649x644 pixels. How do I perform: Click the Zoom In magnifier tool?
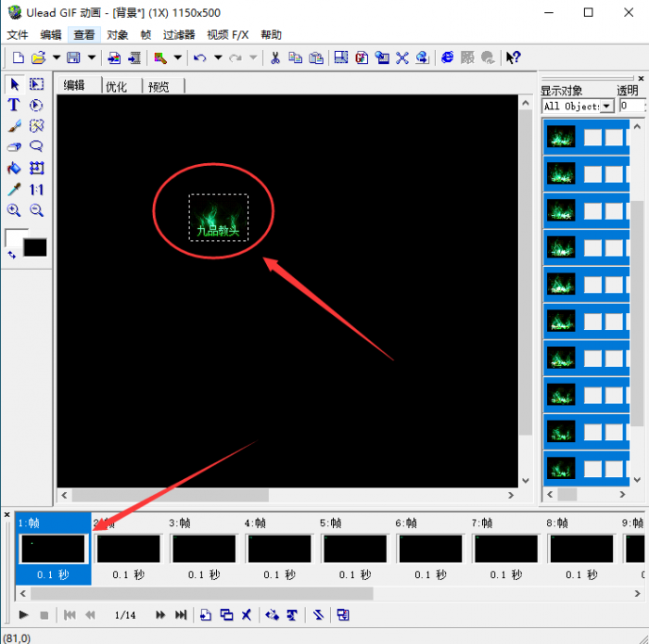[x=14, y=210]
